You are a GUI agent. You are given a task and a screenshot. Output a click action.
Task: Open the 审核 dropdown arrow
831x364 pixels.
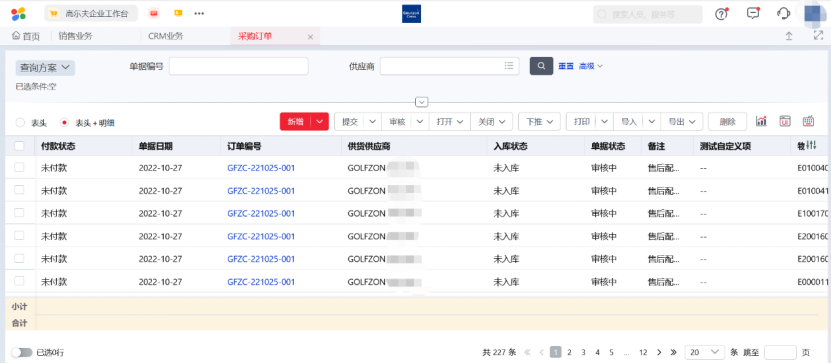420,121
